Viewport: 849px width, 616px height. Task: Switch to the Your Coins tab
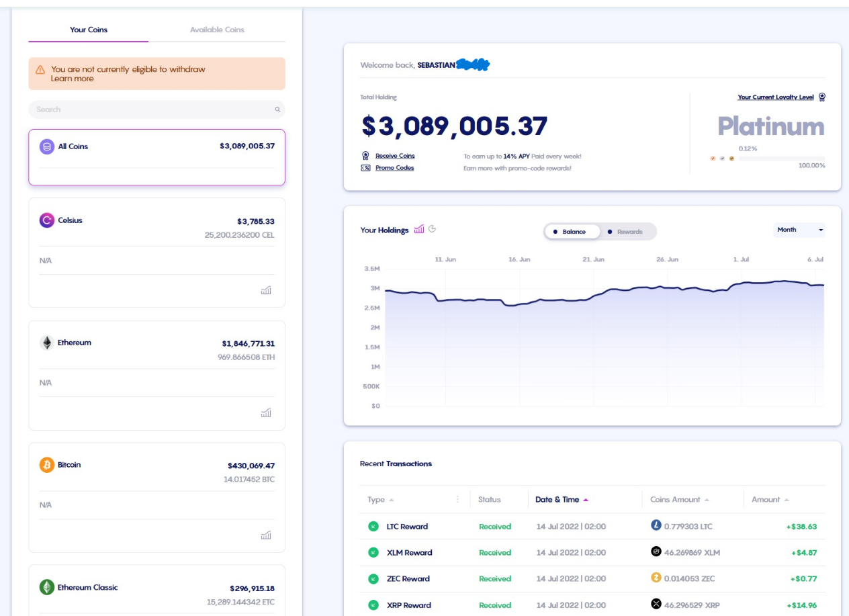(x=89, y=30)
